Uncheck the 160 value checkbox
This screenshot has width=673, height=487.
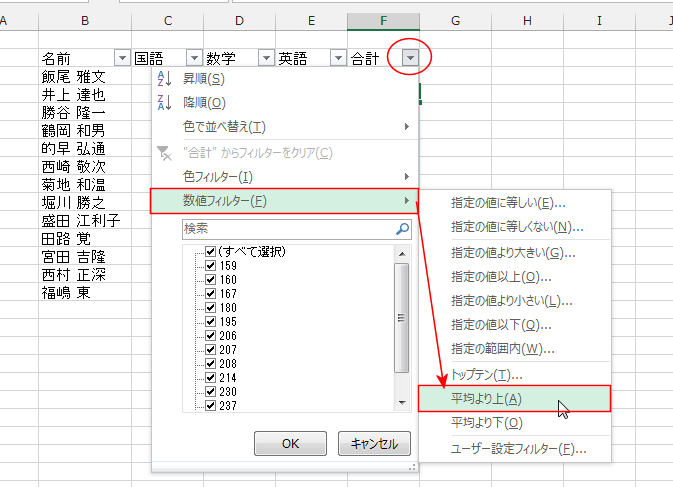(x=210, y=280)
